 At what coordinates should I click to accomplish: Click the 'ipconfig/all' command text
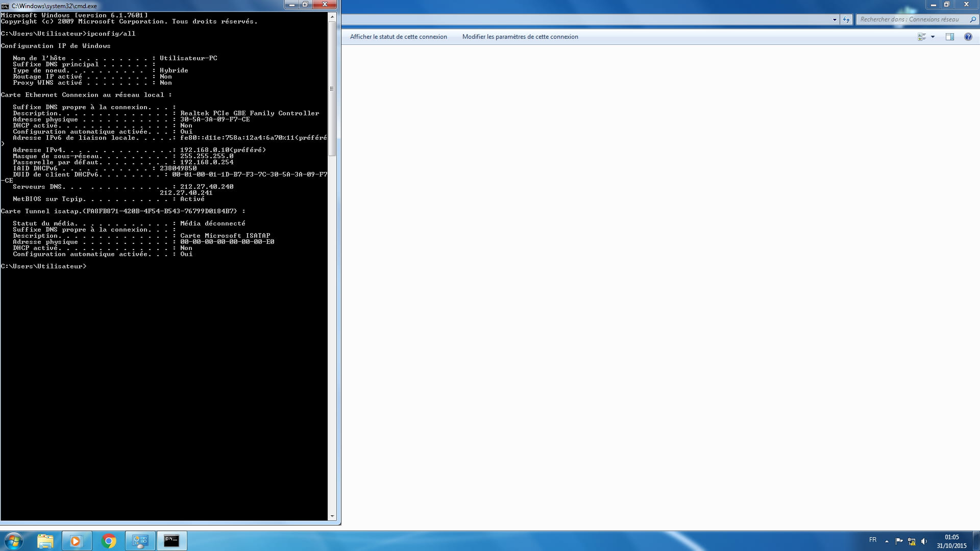tap(111, 34)
